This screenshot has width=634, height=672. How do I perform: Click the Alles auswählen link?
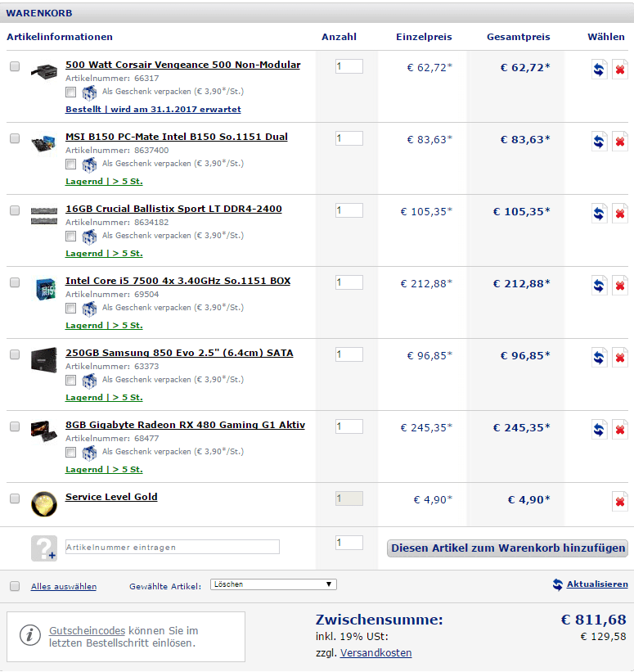click(64, 586)
